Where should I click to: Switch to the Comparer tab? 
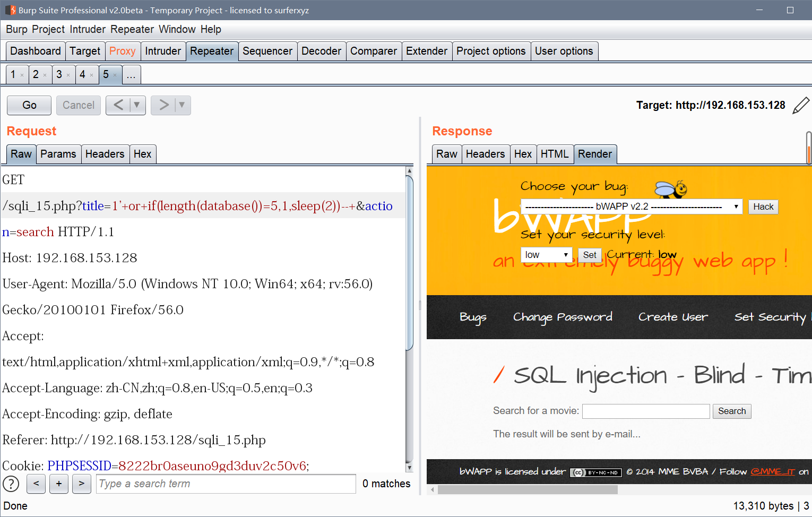pyautogui.click(x=374, y=51)
